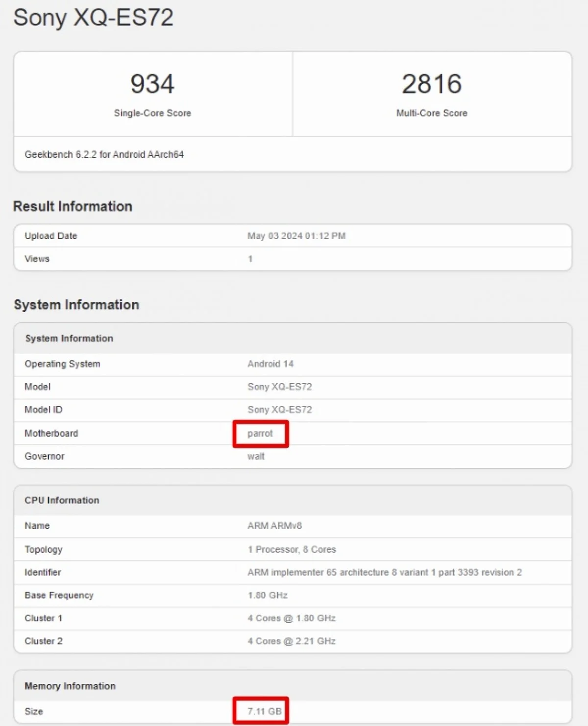Select the Single-Core Score value 934
Screen dimensions: 588x726
tap(152, 84)
